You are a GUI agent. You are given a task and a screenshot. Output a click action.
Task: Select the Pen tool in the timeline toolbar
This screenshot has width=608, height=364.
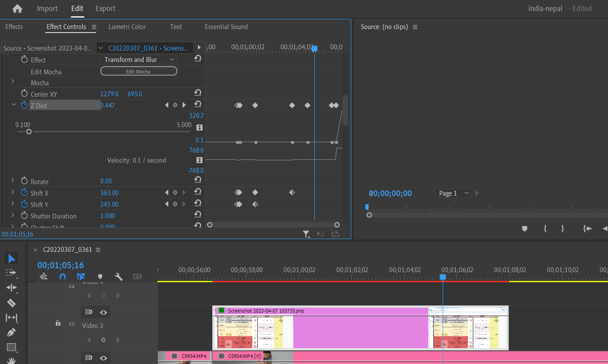(12, 332)
